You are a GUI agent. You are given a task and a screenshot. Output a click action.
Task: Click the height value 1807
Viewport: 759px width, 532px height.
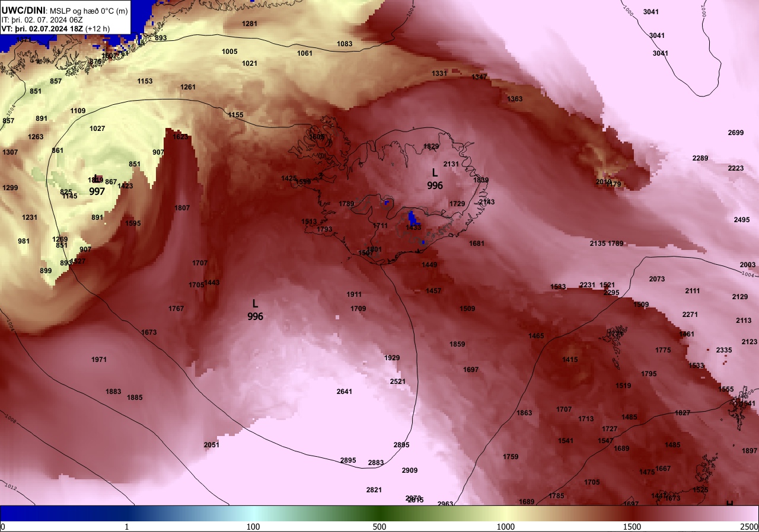point(182,208)
